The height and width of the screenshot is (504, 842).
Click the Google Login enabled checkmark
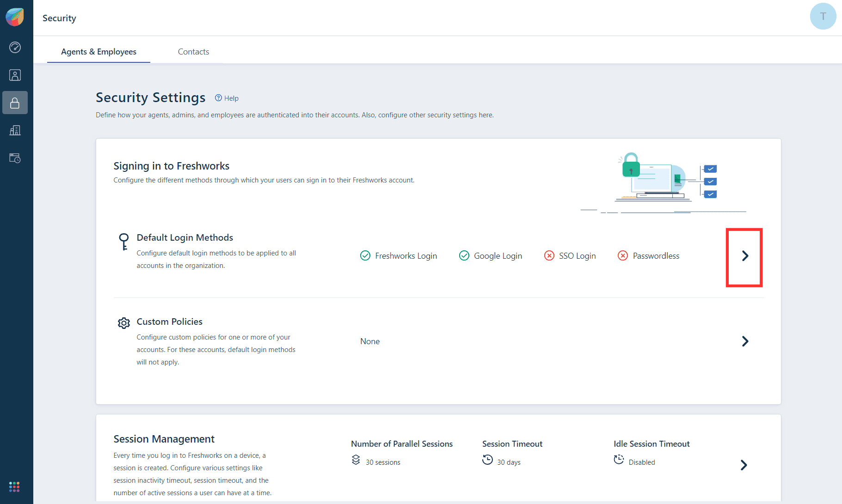(464, 255)
